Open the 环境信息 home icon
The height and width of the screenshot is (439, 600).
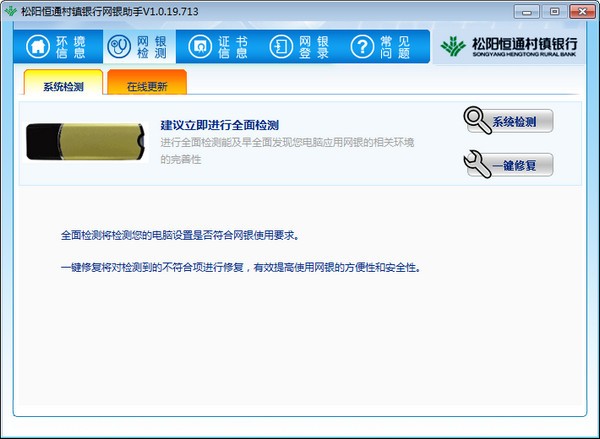pos(38,46)
